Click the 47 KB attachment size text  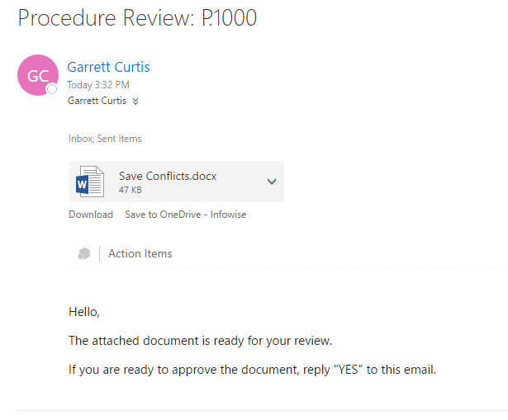click(x=130, y=190)
